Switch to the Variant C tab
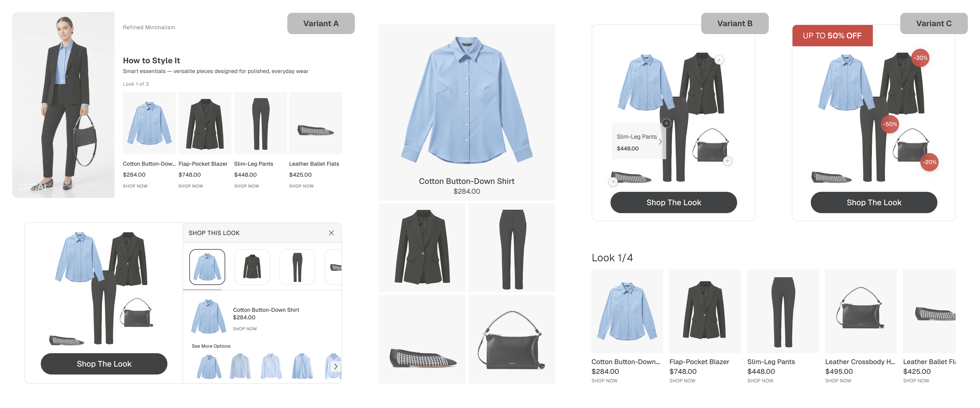 tap(934, 24)
